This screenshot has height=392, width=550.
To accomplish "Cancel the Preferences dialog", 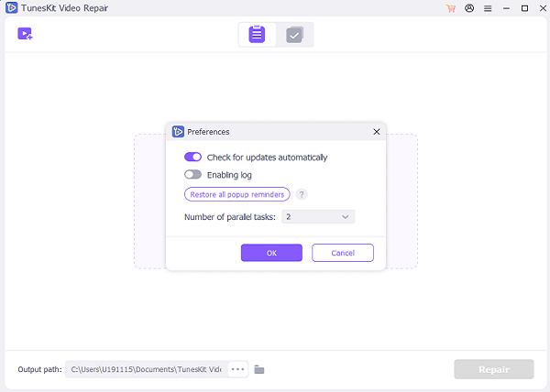I will pos(343,253).
